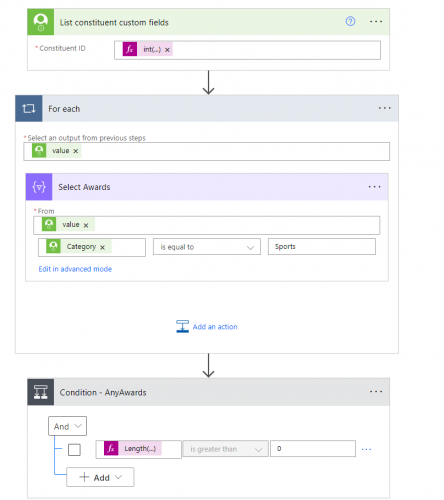Tick the checkbox beside the Length(...) condition
Image resolution: width=444 pixels, height=500 pixels.
(74, 450)
